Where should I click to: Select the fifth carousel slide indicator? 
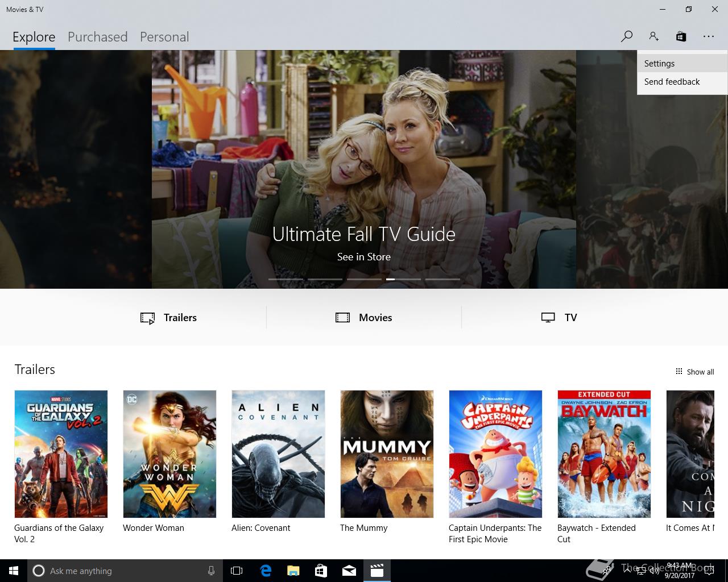tap(442, 279)
